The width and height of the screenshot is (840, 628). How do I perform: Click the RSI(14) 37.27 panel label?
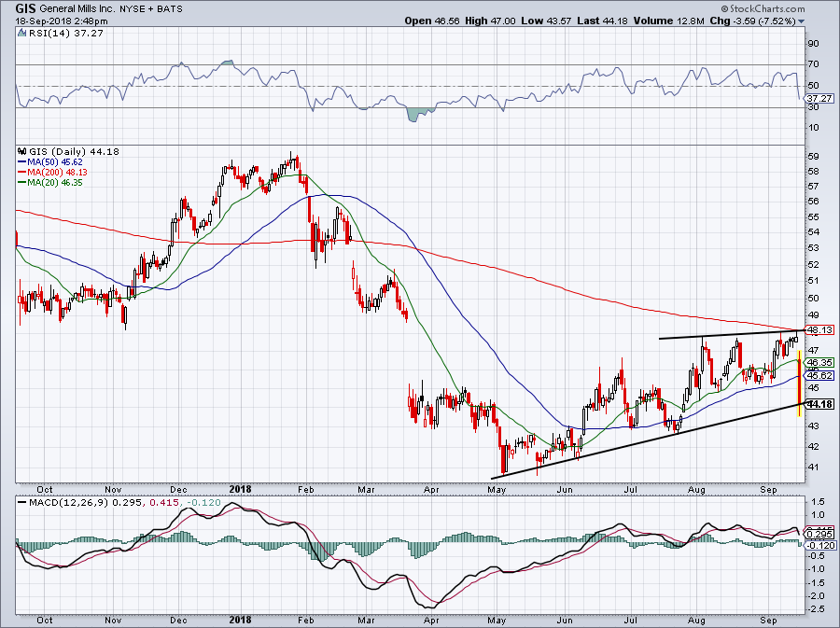click(66, 34)
